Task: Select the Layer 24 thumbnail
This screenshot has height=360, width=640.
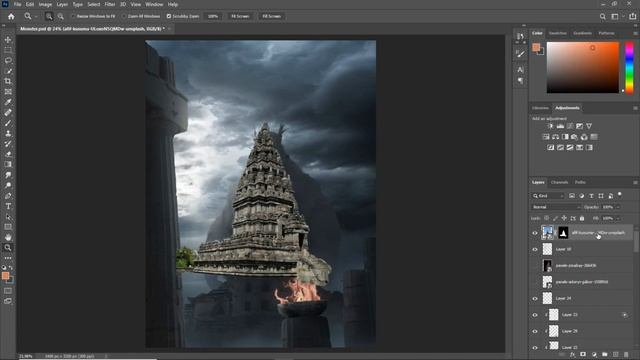Action: [547, 298]
